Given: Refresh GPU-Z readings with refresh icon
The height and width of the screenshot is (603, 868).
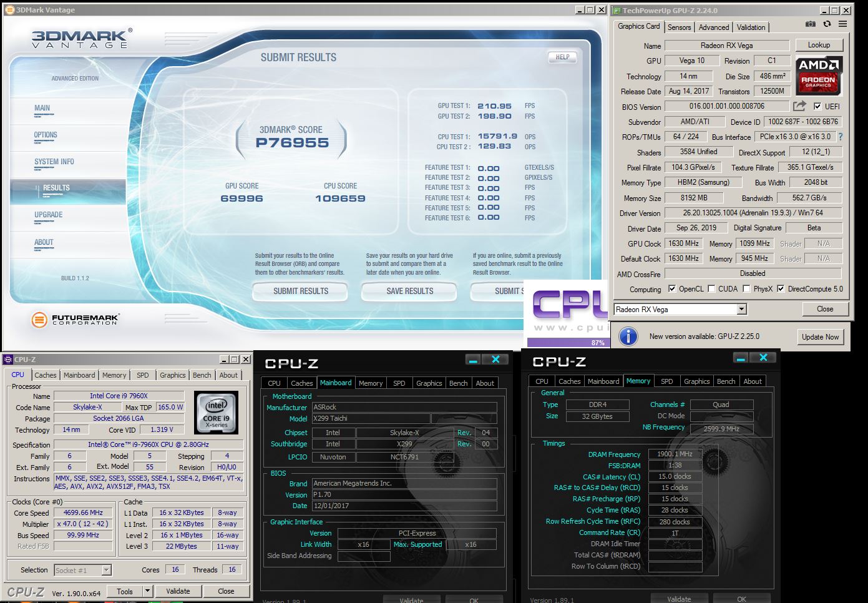Looking at the screenshot, I should coord(827,24).
